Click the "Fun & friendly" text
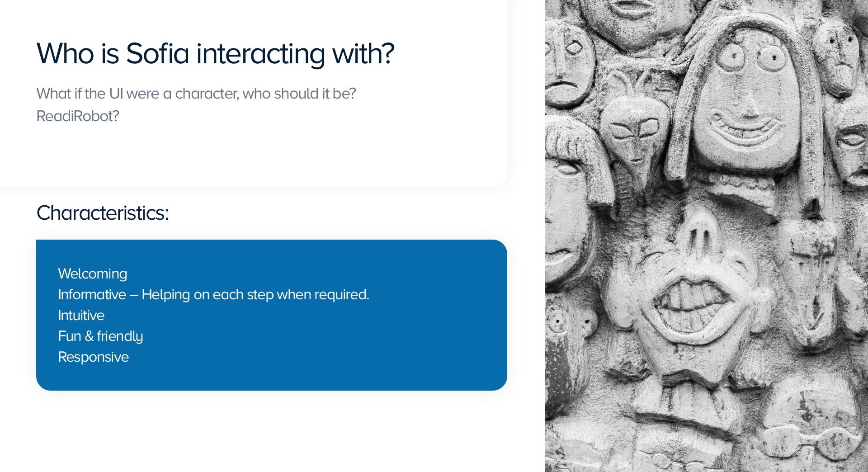The image size is (868, 472). 100,336
